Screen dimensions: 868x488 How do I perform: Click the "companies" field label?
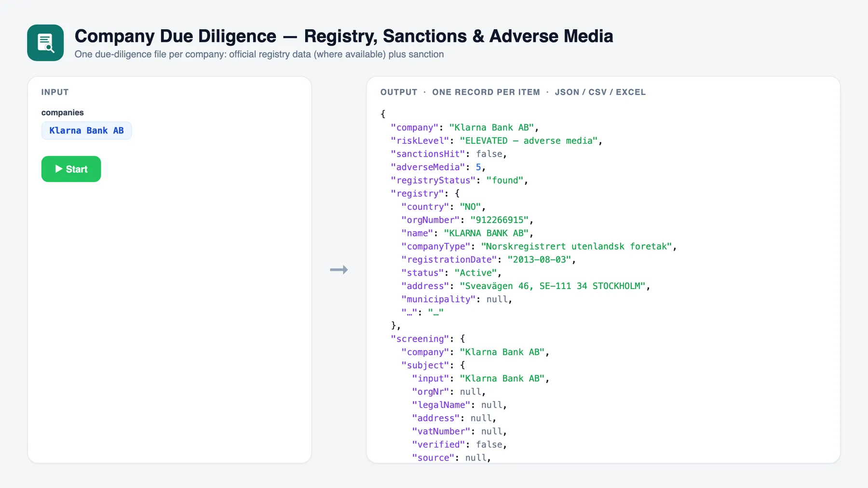point(63,113)
